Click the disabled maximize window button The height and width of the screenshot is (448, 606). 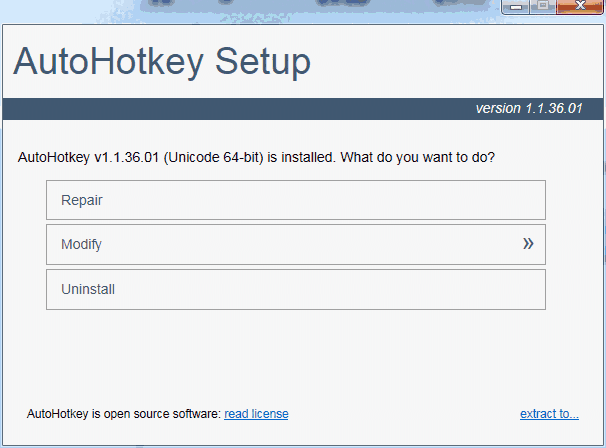pos(543,6)
